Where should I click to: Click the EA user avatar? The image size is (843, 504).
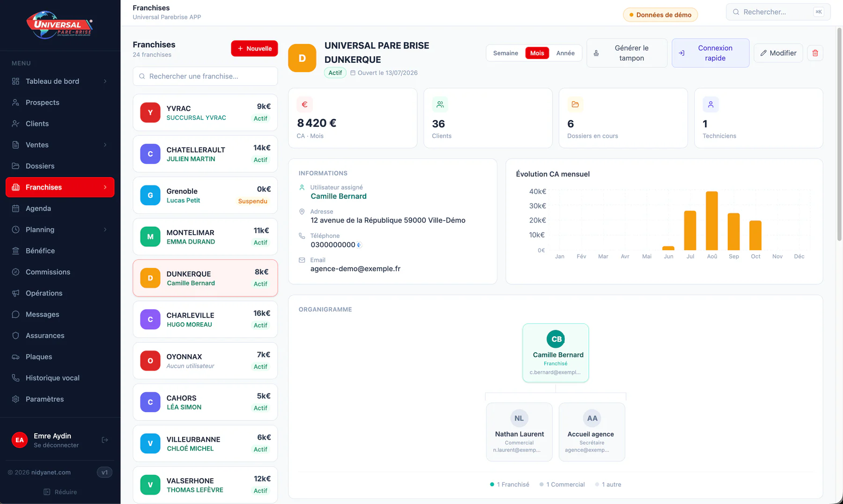[x=20, y=440]
